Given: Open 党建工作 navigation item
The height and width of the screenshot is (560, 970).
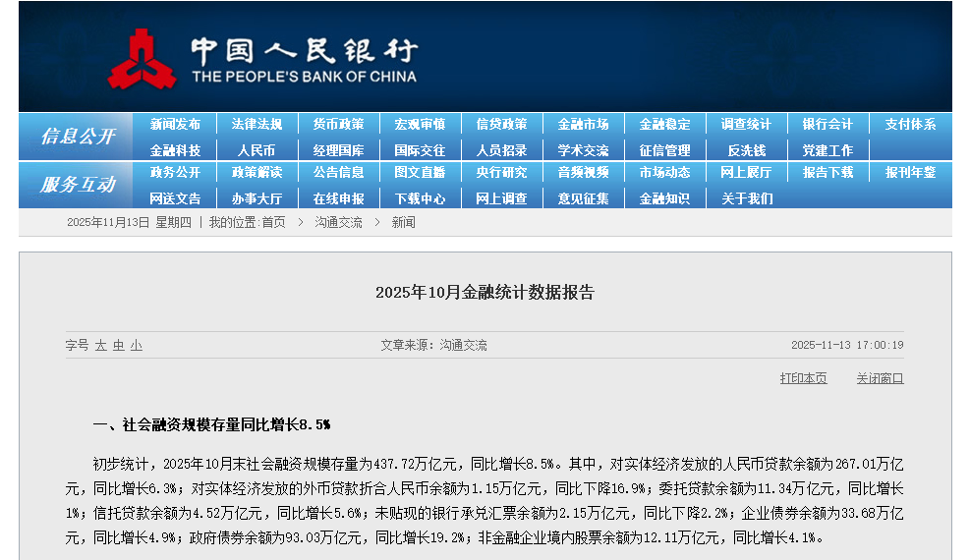Looking at the screenshot, I should coord(827,150).
